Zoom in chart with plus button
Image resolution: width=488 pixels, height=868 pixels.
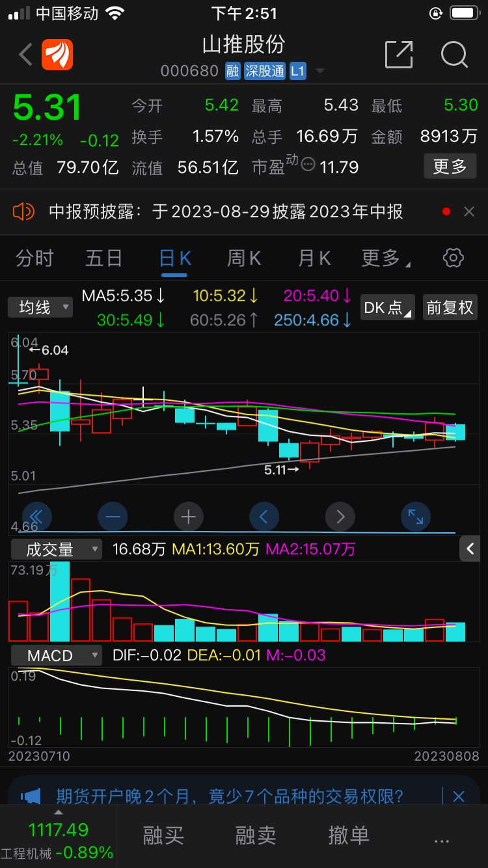[x=189, y=517]
